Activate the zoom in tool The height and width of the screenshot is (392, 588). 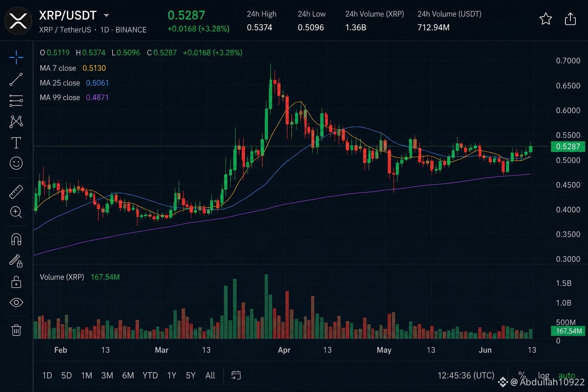[16, 212]
